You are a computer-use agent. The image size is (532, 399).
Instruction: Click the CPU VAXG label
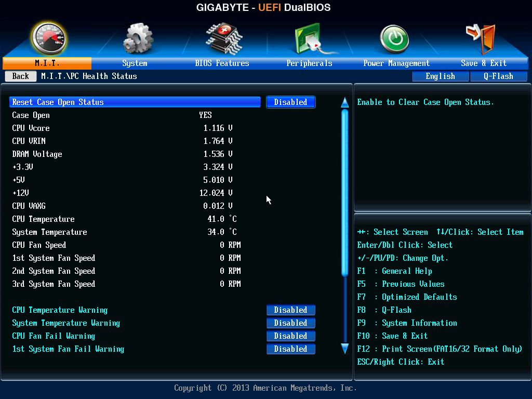click(x=29, y=206)
